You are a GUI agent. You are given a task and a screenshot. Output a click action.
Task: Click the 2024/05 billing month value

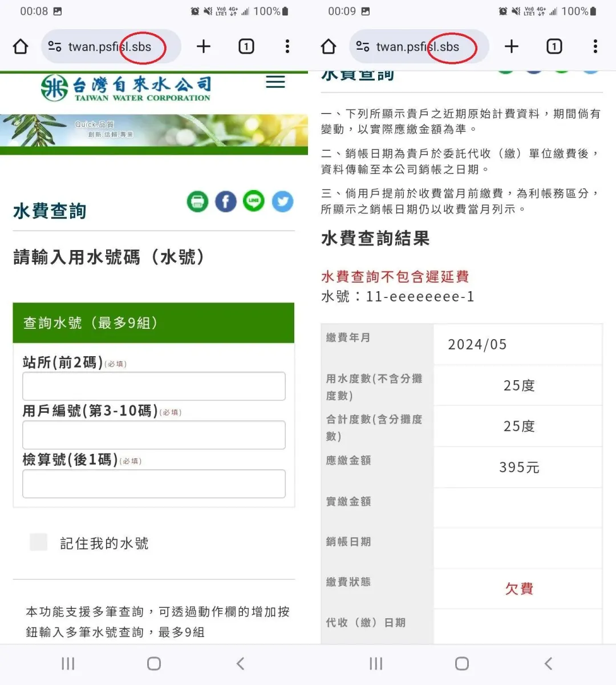tap(477, 344)
